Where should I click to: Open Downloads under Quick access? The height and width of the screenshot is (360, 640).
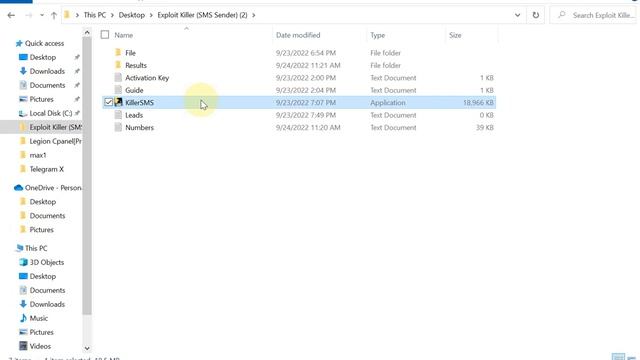47,71
